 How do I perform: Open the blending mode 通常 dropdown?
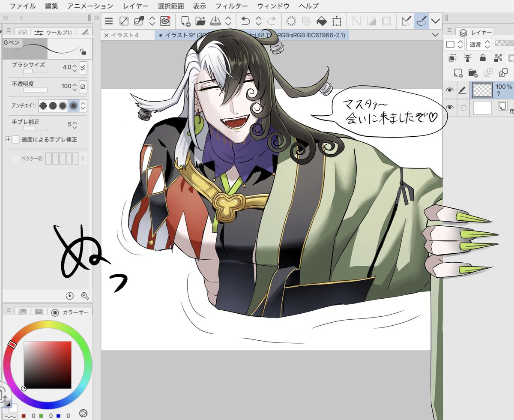click(480, 44)
